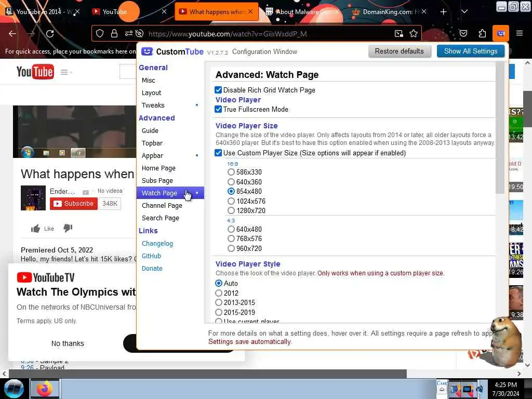Viewport: 532px width, 399px height.
Task: Choose the 2015-2019 video player style
Action: pos(219,312)
